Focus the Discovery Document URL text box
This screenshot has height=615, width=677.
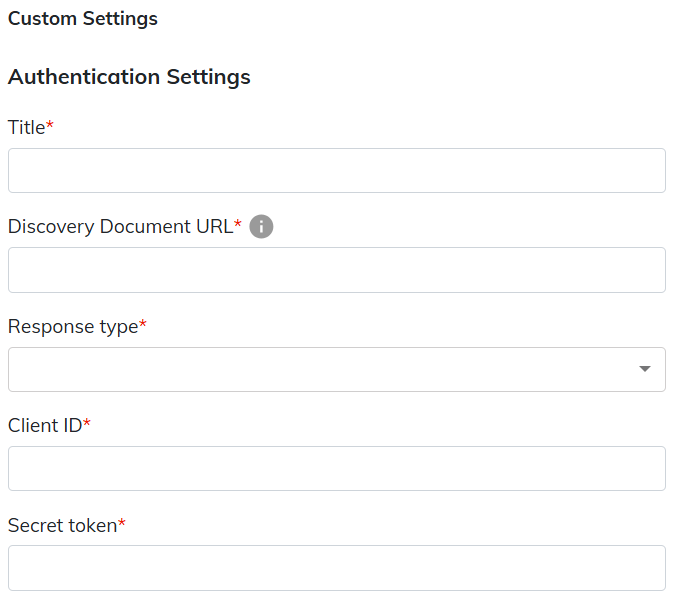(x=336, y=270)
